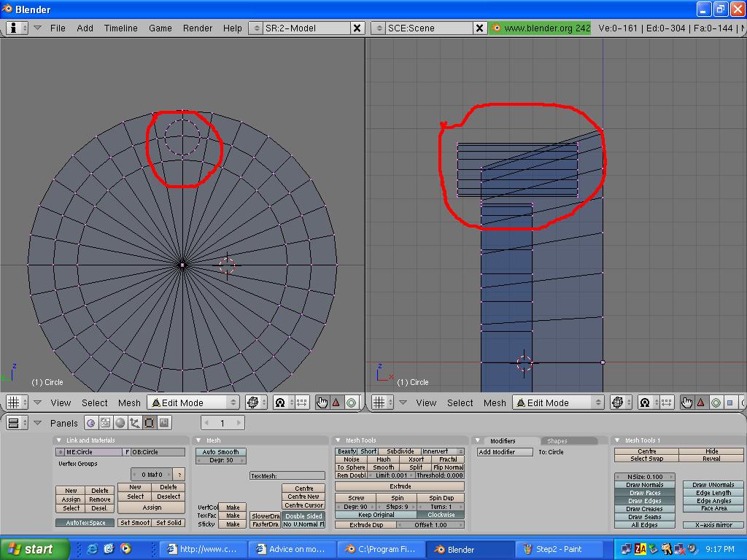Open the Add menu
Viewport: 747px width, 560px height.
(85, 28)
